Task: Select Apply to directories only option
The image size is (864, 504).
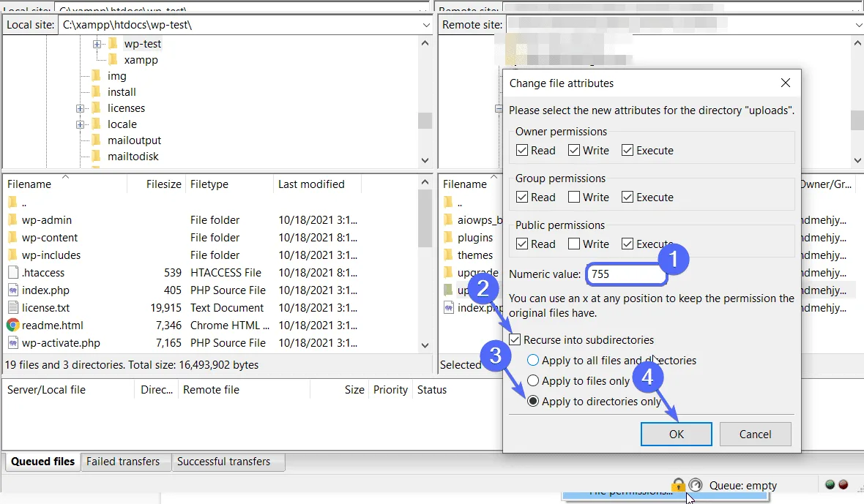Action: [533, 401]
